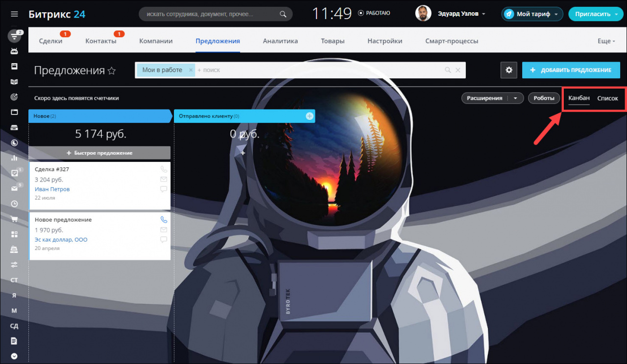This screenshot has width=627, height=364.
Task: Clear the filter field with the X icon
Action: (458, 70)
